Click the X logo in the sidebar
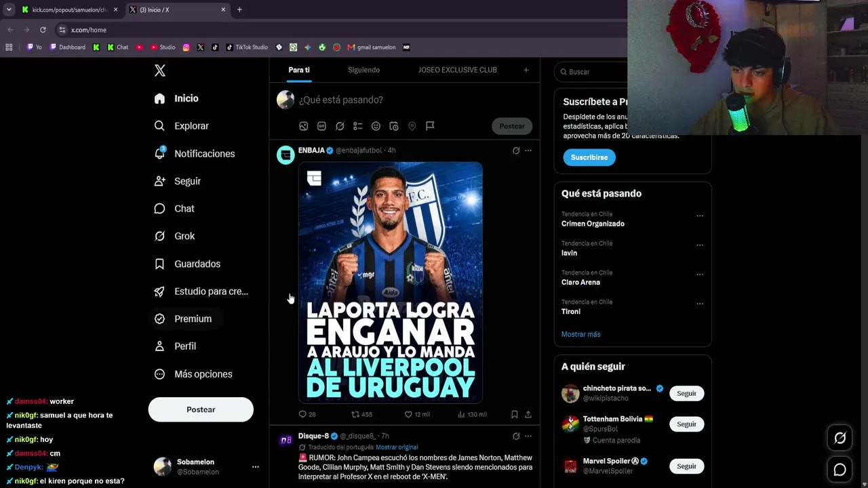 pos(160,70)
